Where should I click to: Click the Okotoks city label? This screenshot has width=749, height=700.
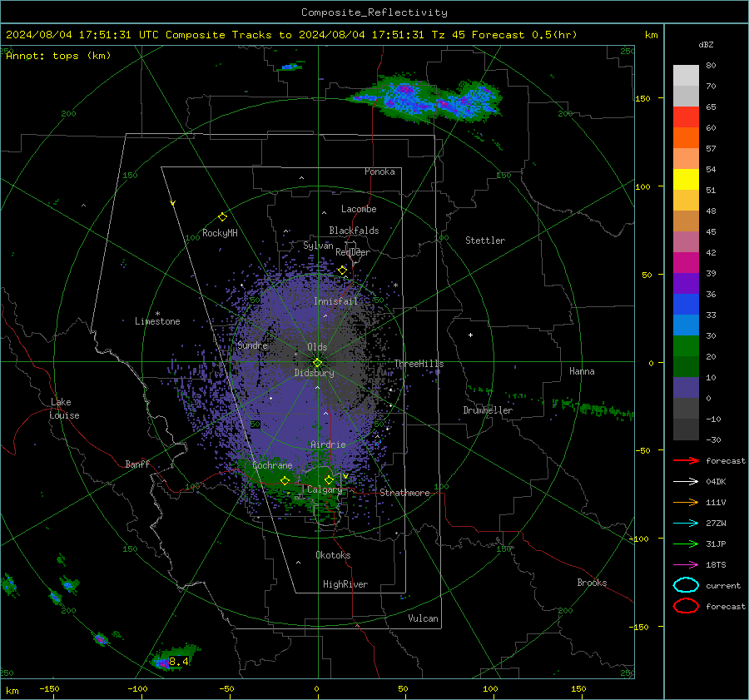point(333,555)
